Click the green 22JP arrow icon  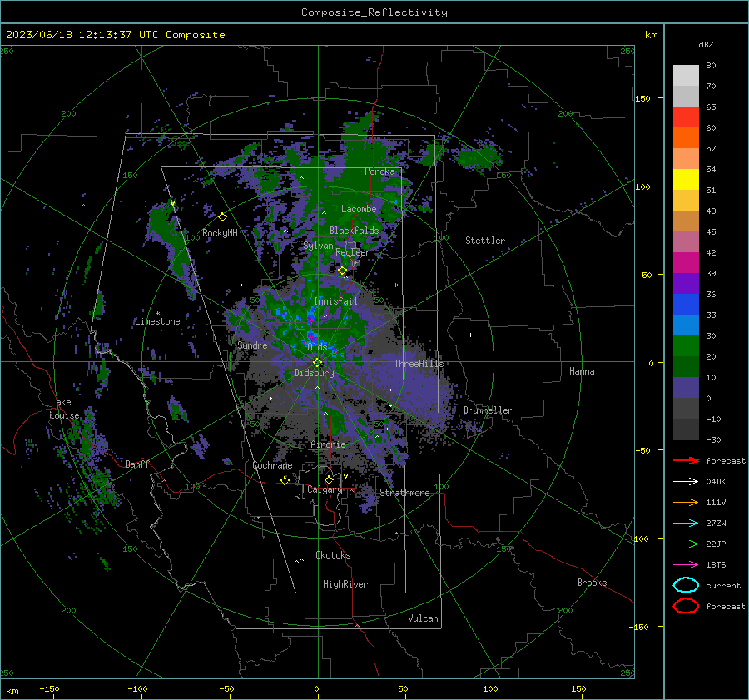click(686, 544)
